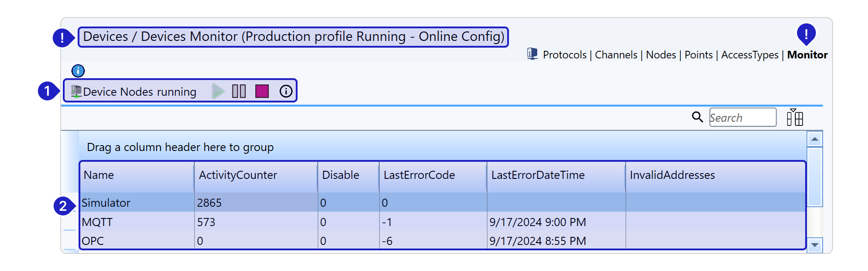The width and height of the screenshot is (868, 271).
Task: Click the Monitor tab
Action: 807,55
